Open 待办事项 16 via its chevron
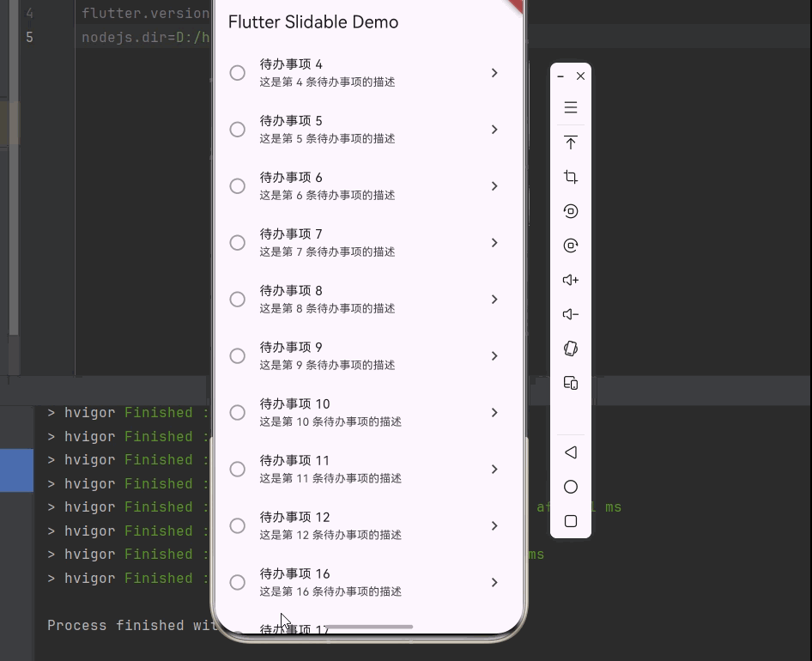The width and height of the screenshot is (812, 661). [494, 582]
